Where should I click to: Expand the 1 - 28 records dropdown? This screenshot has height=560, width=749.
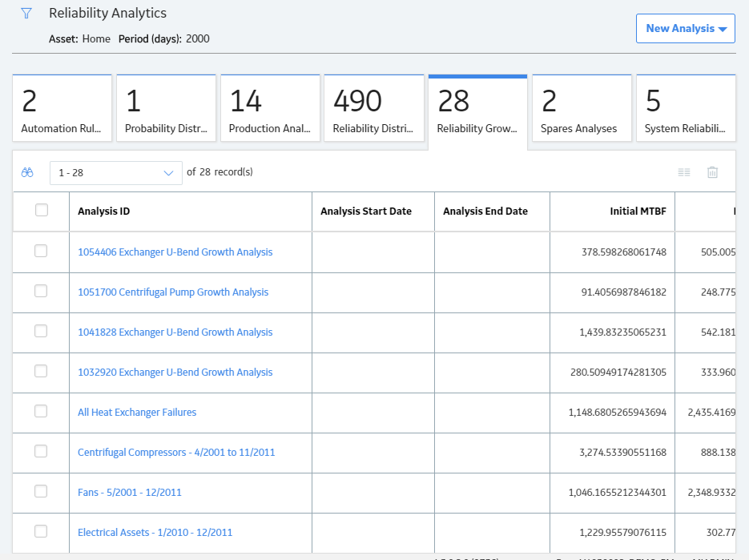(116, 173)
